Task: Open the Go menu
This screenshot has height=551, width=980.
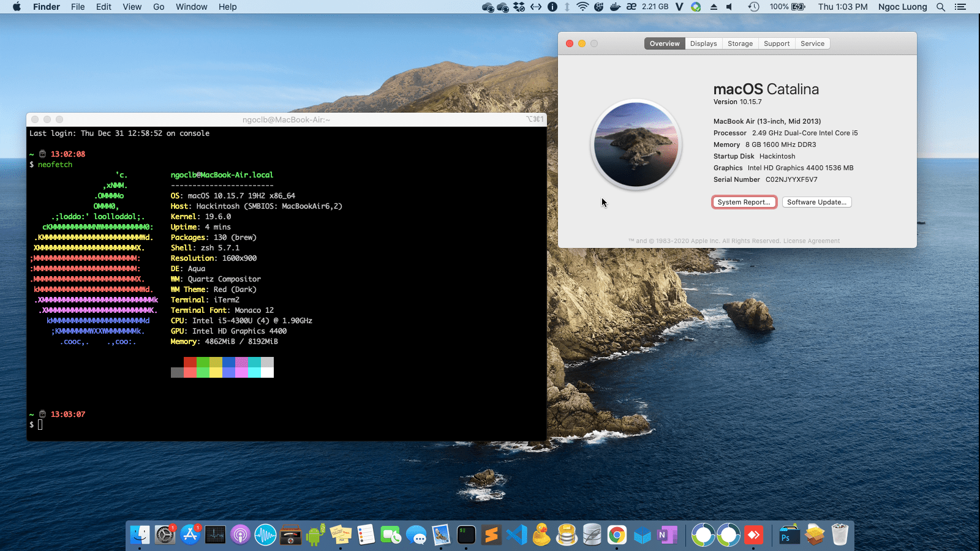Action: (159, 7)
